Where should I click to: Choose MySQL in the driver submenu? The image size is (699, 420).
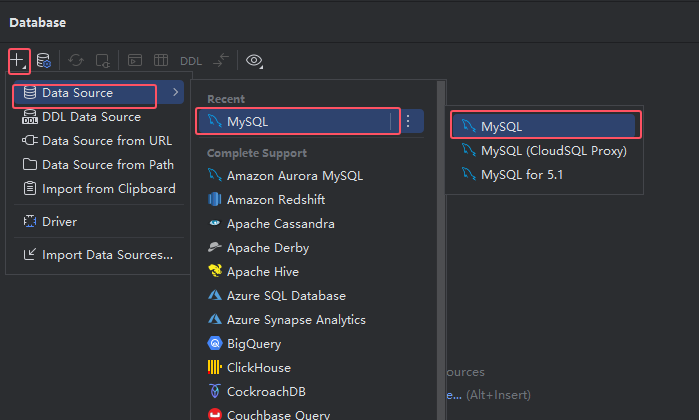click(x=544, y=126)
